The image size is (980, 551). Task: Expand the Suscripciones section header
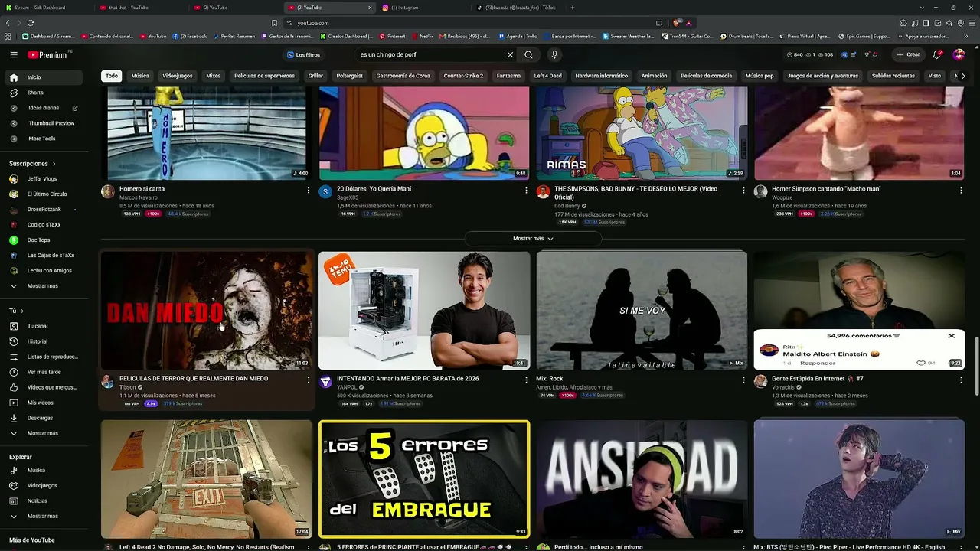point(32,164)
